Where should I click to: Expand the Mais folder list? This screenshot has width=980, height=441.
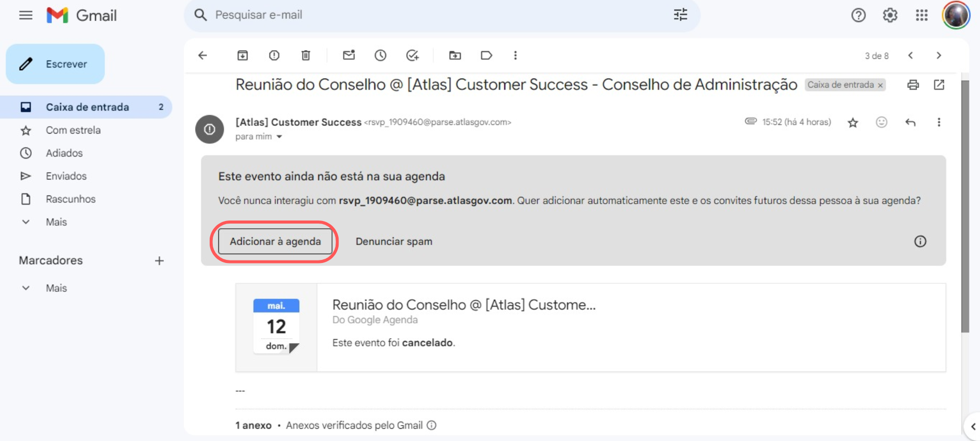(x=56, y=222)
